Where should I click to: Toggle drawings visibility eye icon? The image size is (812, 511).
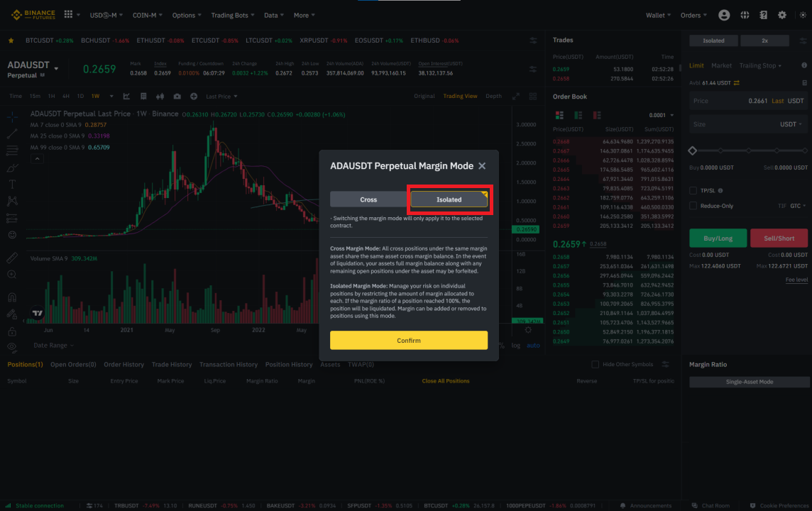pos(12,347)
